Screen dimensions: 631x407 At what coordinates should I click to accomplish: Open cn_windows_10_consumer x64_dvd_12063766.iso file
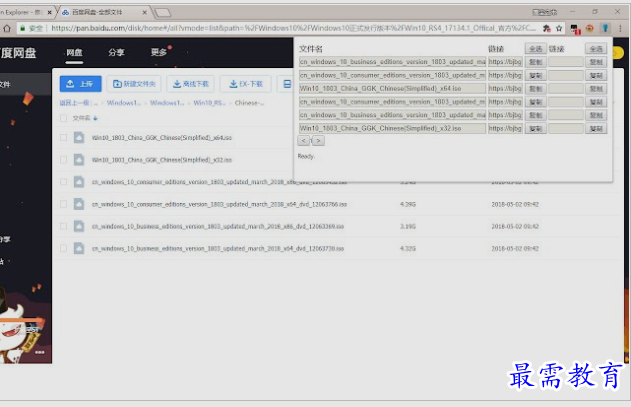coord(219,204)
